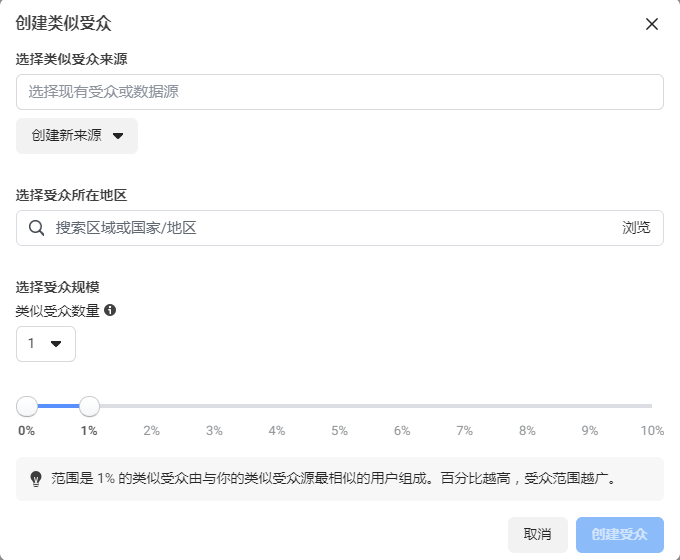Click the 搜索区域或国家/地区 search field
This screenshot has width=680, height=560.
pyautogui.click(x=320, y=228)
